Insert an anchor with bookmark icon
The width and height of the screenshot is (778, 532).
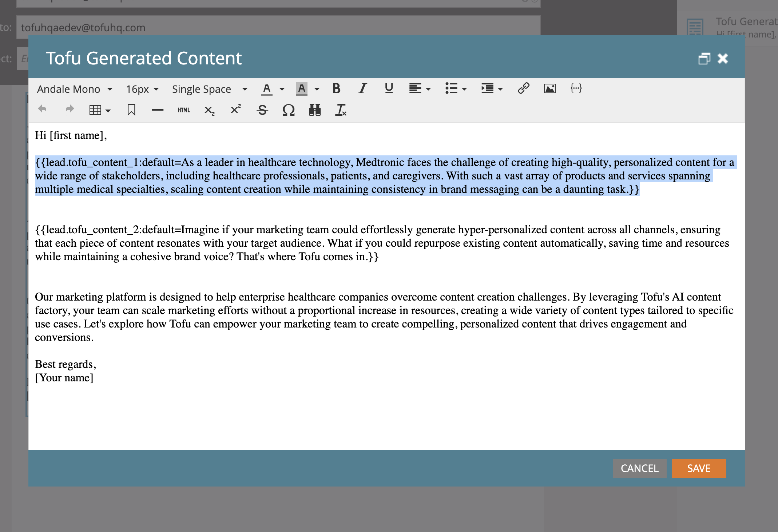131,110
